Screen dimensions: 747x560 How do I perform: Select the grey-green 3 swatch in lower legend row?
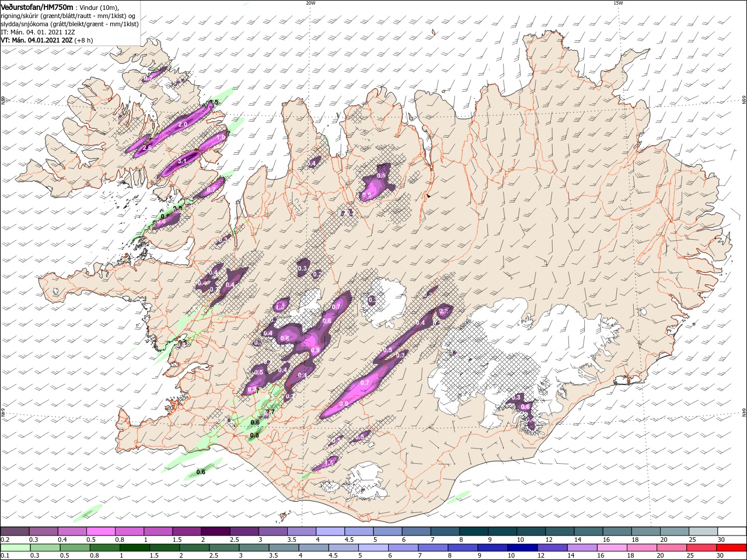[254, 548]
